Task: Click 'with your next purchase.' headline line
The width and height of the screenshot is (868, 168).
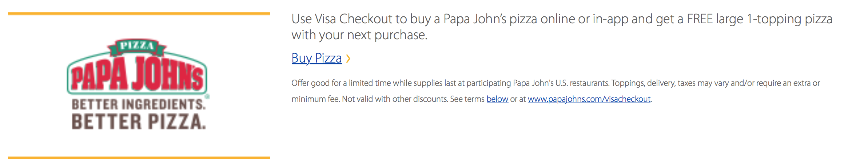Action: click(359, 35)
